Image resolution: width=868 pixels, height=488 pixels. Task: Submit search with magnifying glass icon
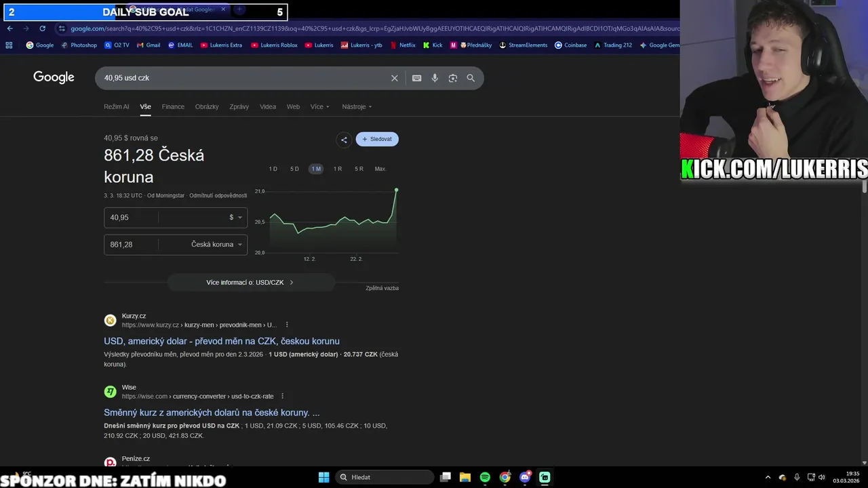tap(471, 78)
